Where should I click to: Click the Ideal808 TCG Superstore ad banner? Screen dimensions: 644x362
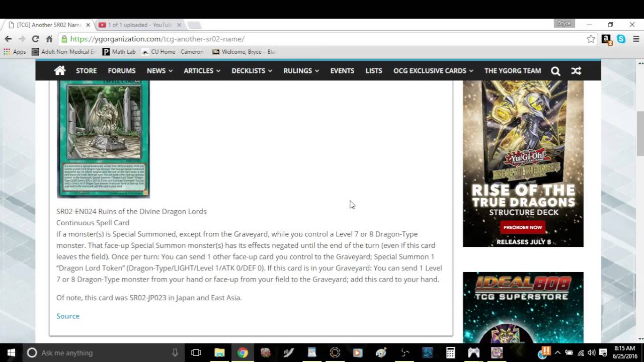coord(523,307)
